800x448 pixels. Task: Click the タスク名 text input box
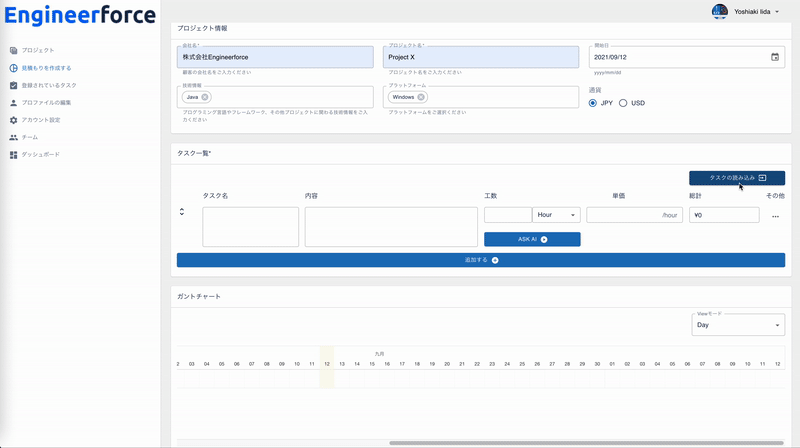pos(250,227)
